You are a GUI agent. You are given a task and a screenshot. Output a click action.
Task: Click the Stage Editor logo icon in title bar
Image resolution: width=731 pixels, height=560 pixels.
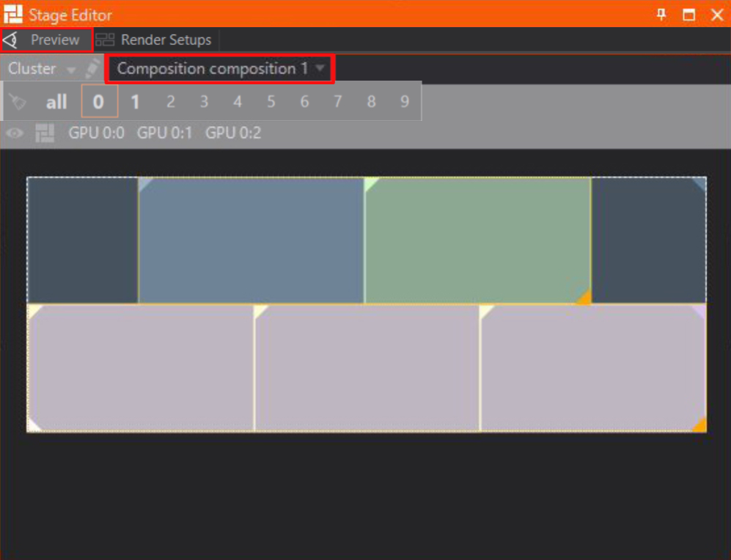point(13,15)
